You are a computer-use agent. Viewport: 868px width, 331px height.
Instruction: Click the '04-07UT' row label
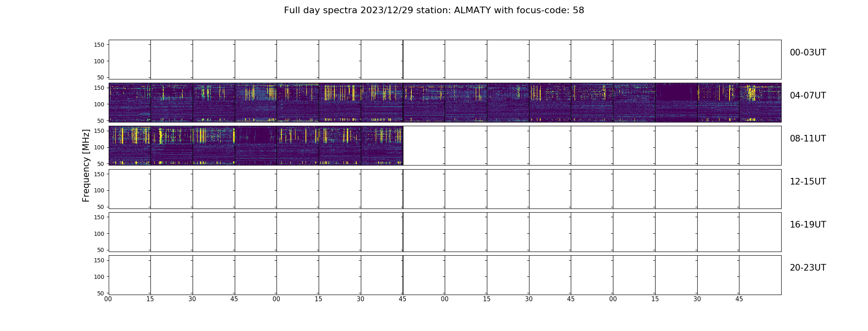pos(808,96)
